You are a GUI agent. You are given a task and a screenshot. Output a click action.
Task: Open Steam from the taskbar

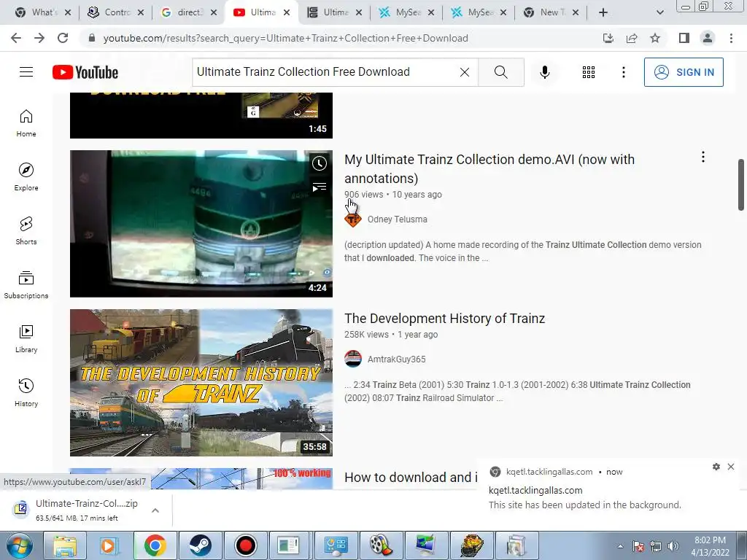(x=200, y=545)
